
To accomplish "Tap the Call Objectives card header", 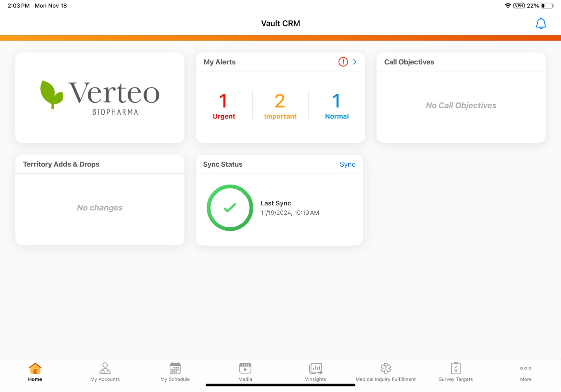I will [409, 62].
